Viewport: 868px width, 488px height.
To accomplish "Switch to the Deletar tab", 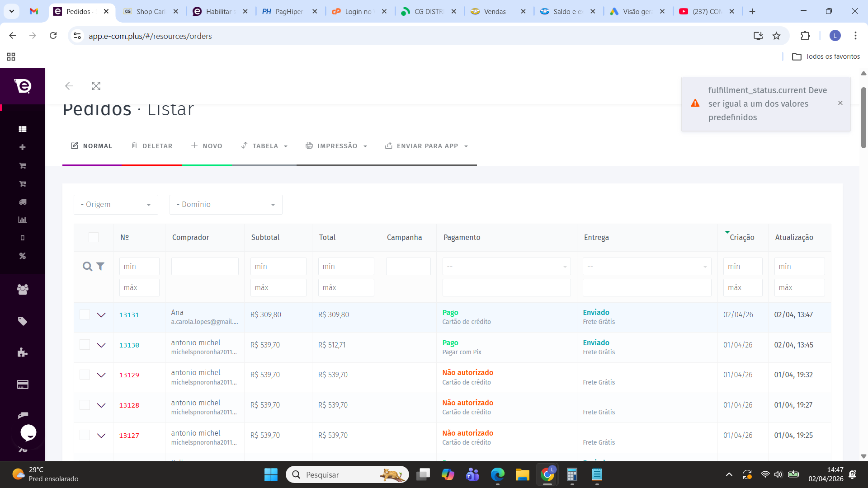I will coord(152,146).
